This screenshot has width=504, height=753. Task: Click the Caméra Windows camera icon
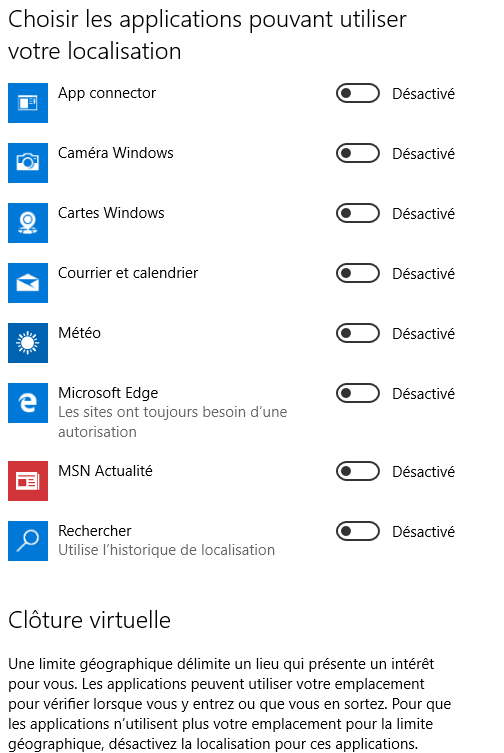coord(28,163)
